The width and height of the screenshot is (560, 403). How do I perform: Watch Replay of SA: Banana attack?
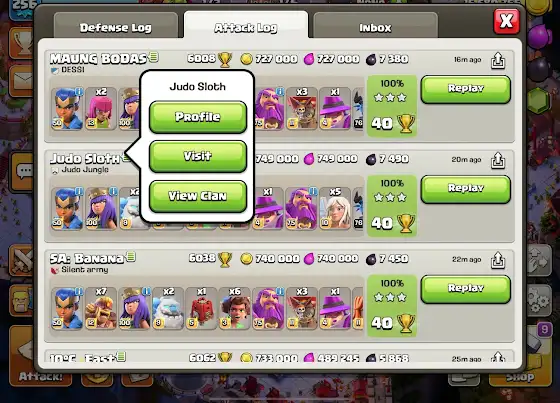tap(466, 289)
